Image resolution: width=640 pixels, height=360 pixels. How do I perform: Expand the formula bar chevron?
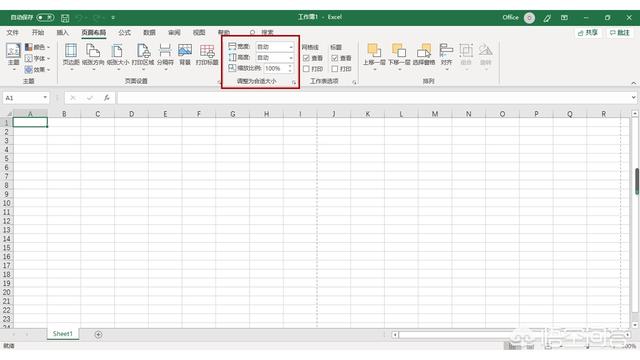pos(633,98)
